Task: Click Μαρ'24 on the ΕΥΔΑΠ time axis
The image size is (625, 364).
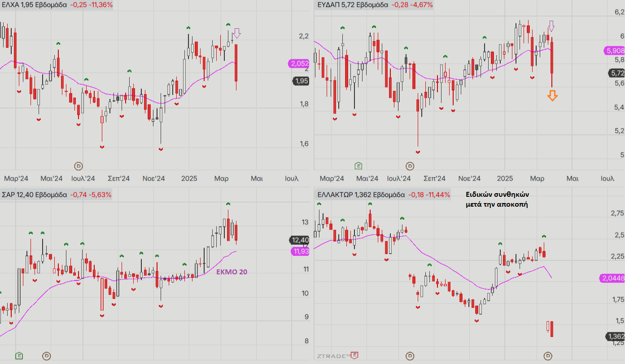Action: (x=332, y=178)
